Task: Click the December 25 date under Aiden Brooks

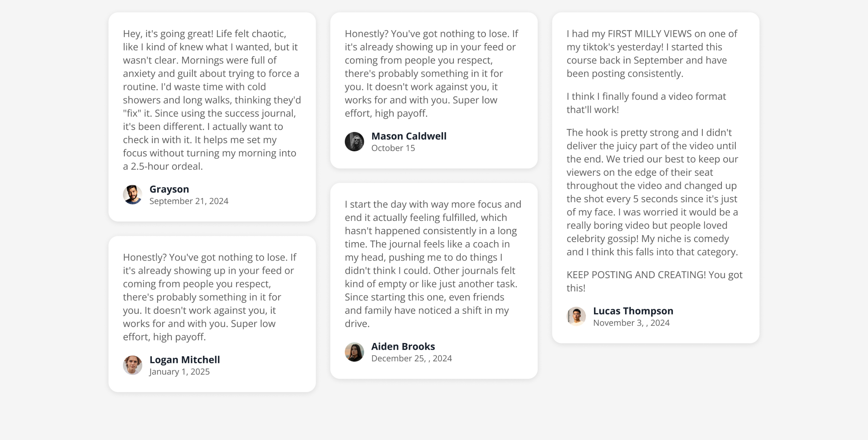Action: click(x=411, y=359)
